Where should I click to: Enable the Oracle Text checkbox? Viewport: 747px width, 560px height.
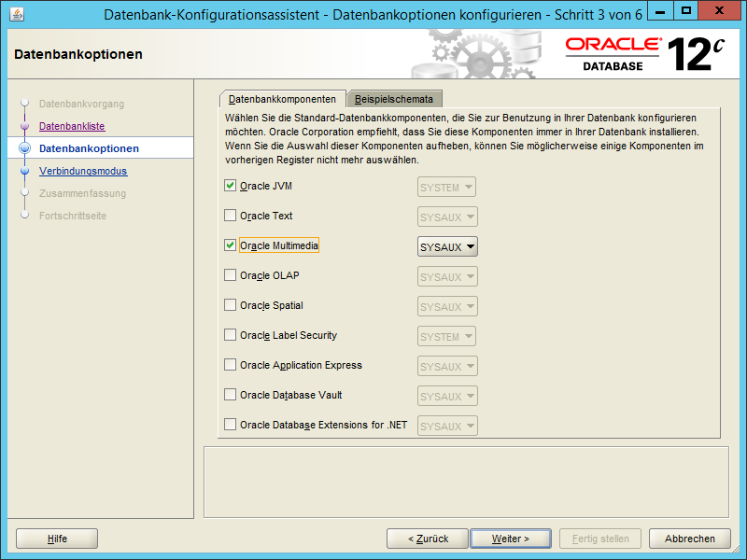click(230, 216)
